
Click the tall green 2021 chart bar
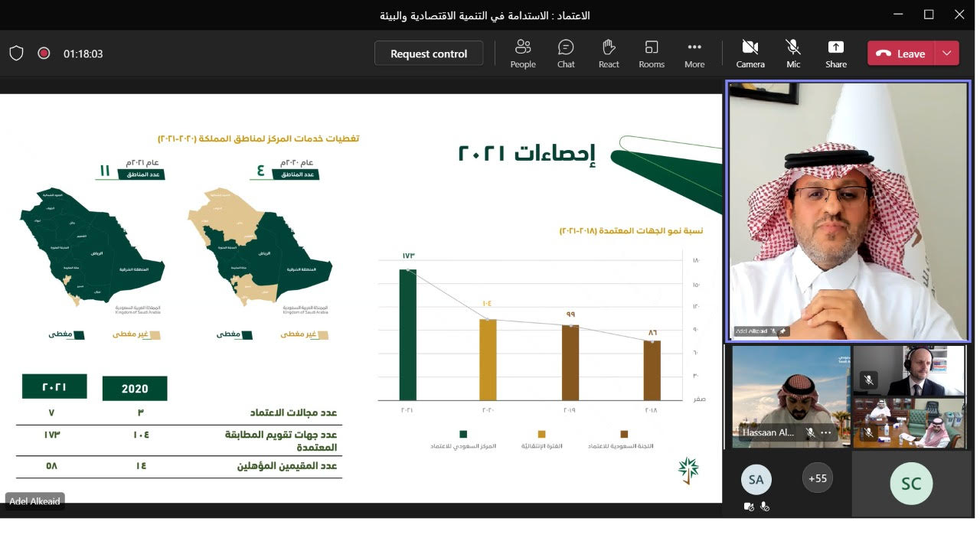[408, 334]
